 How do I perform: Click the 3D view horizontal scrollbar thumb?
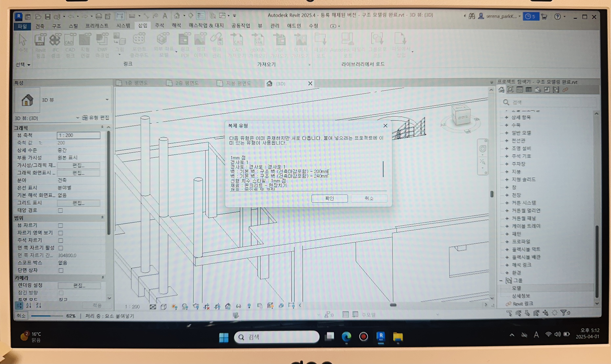click(393, 305)
